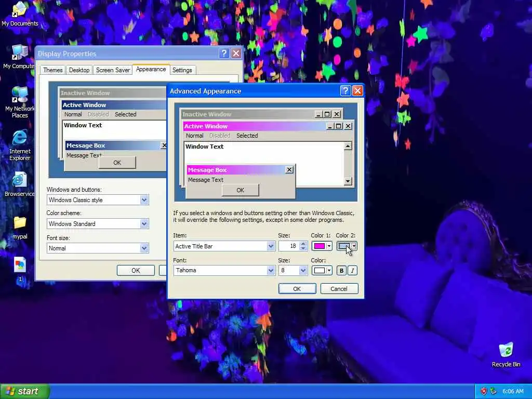Select the Internet Explorer desktop icon
The image size is (532, 399).
pyautogui.click(x=20, y=145)
